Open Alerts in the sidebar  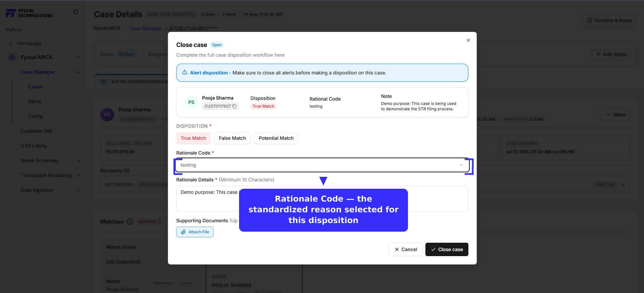point(35,102)
